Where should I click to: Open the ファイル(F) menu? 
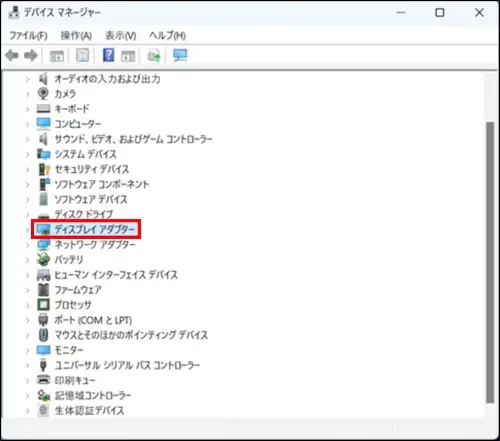28,35
